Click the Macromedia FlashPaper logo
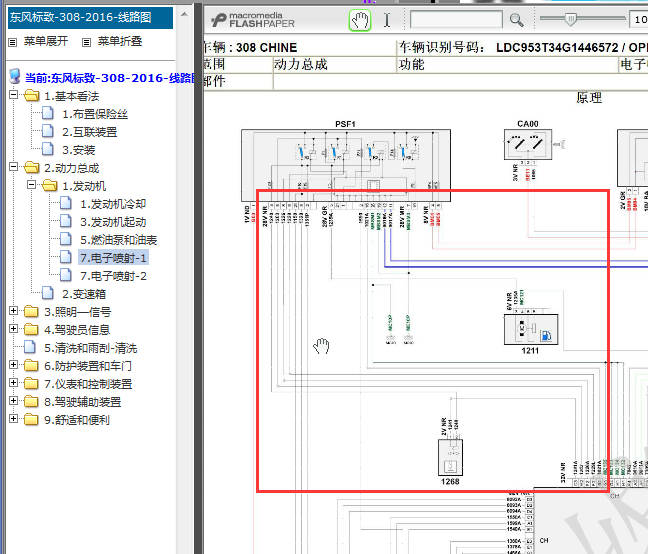 pyautogui.click(x=253, y=20)
